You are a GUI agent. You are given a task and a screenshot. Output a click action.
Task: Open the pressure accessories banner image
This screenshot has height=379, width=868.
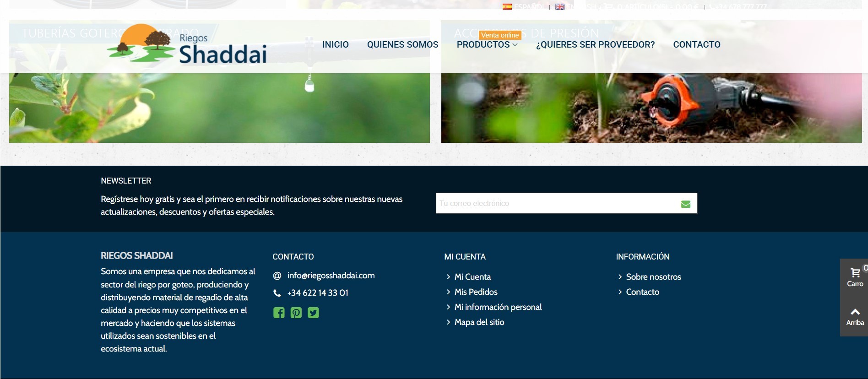[651, 81]
